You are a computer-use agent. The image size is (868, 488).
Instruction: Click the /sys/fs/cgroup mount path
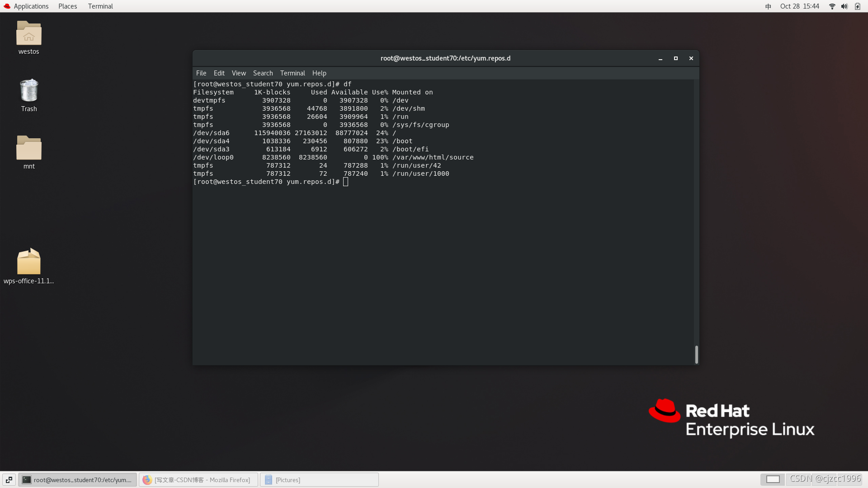(421, 125)
